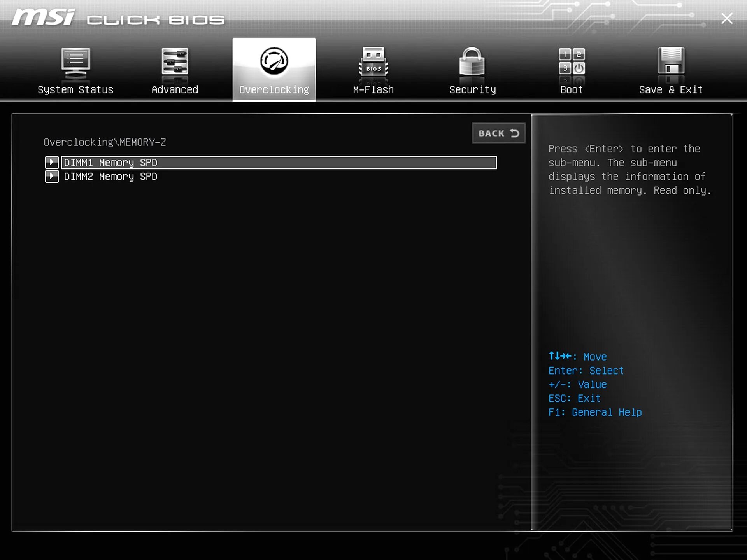Expand the DIMM2 Memory SPD arrow
Screen dimensions: 747x560
pos(52,176)
